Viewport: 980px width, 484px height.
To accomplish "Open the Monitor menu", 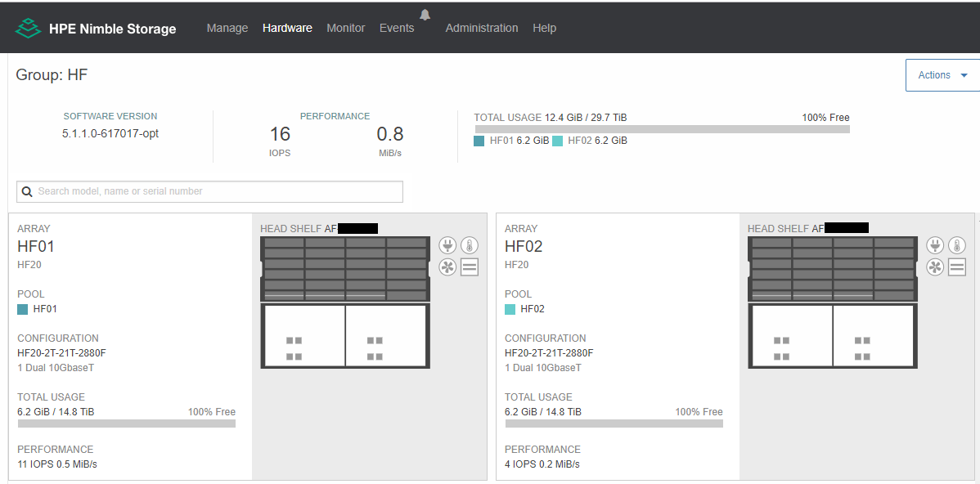I will pyautogui.click(x=346, y=28).
